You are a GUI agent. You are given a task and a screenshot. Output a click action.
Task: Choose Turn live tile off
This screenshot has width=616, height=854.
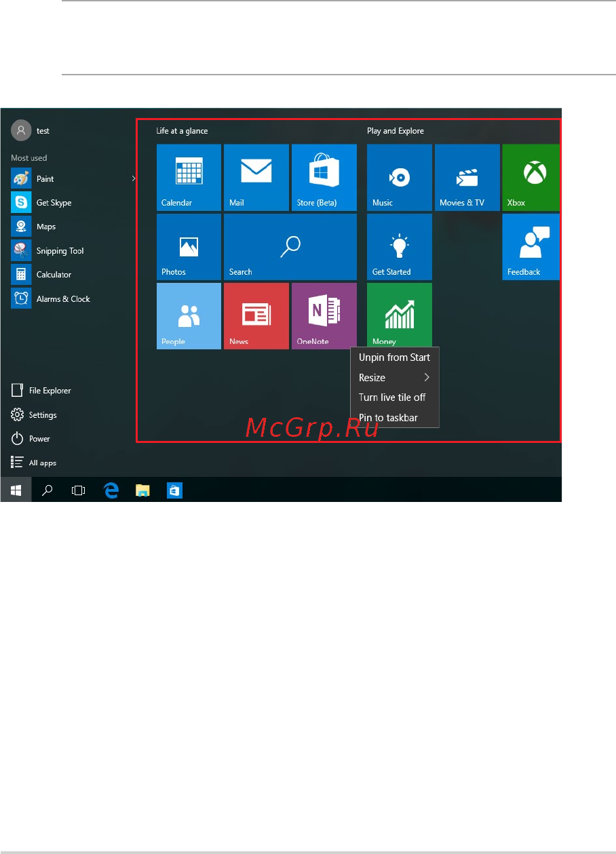[x=395, y=397]
